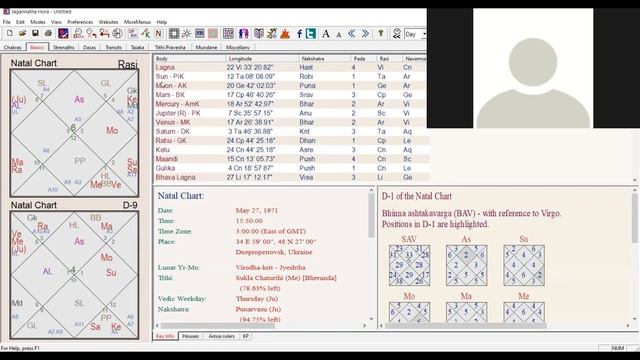Click the double left arrow toolbar icon
The width and height of the screenshot is (640, 360).
click(352, 33)
